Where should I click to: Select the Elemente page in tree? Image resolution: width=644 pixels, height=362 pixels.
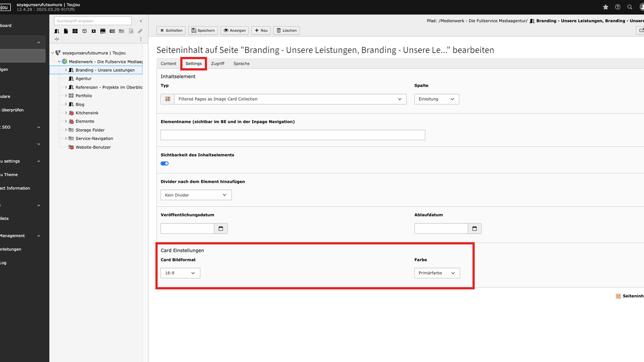[x=85, y=121]
